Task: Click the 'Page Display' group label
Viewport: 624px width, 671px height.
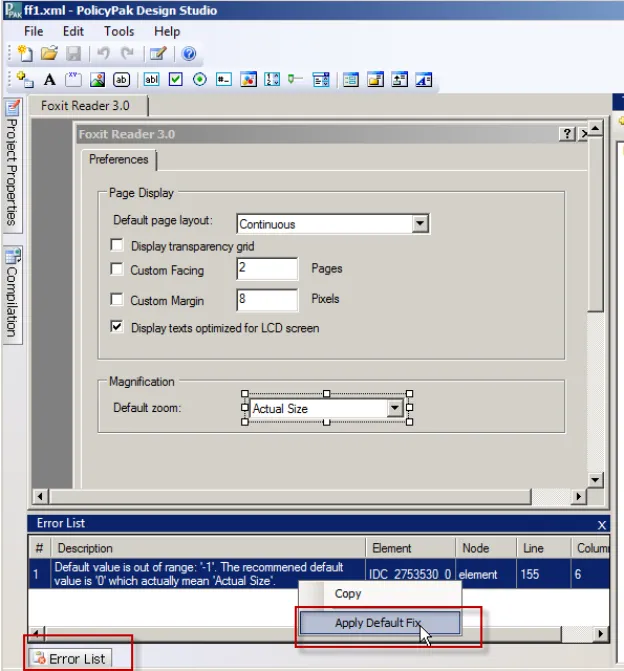Action: [x=141, y=193]
